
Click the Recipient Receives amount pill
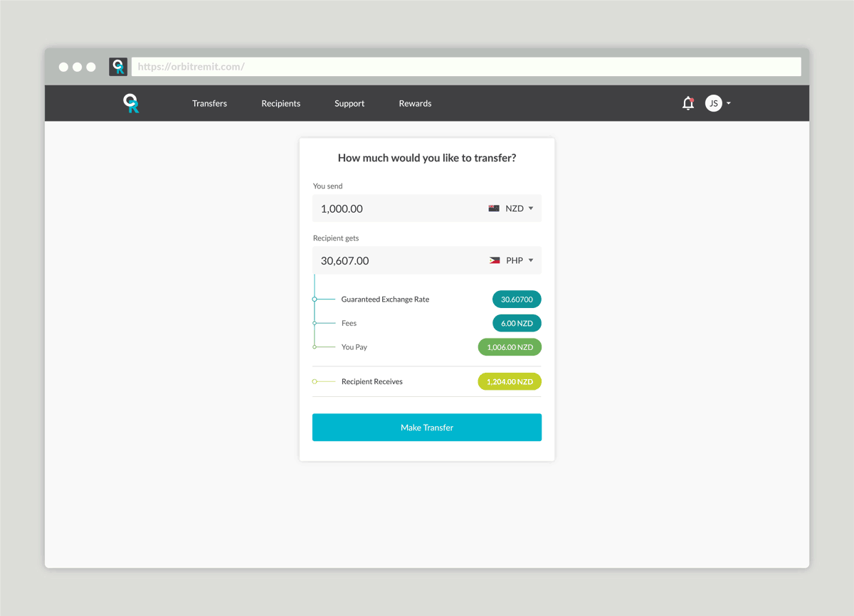(x=509, y=381)
